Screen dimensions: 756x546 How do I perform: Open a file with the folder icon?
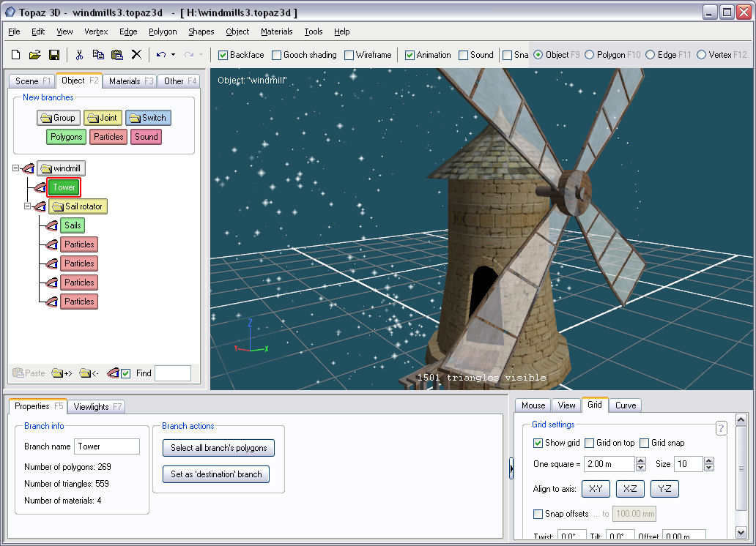coord(34,55)
